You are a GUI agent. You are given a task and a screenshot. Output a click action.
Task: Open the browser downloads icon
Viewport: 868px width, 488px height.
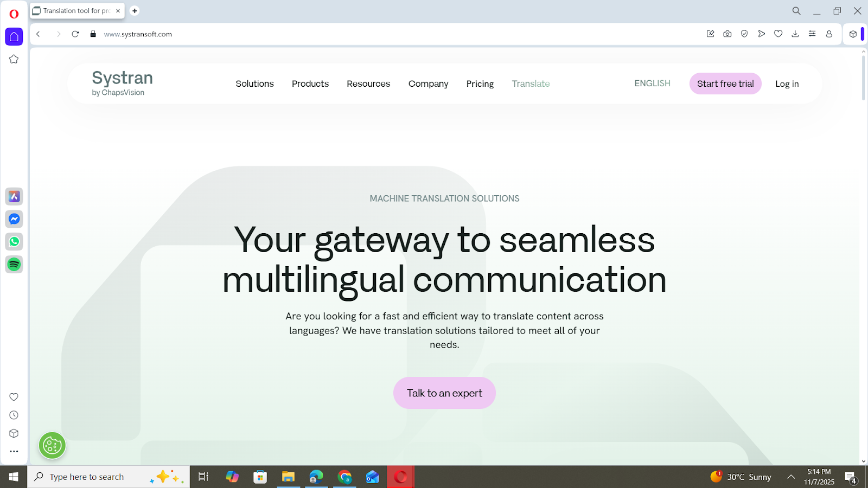[x=795, y=34]
